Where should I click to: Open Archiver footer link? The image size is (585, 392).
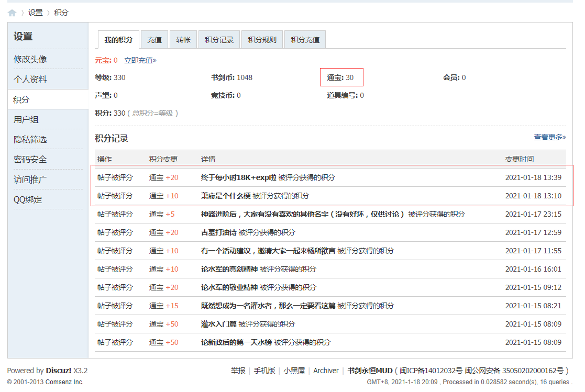326,371
